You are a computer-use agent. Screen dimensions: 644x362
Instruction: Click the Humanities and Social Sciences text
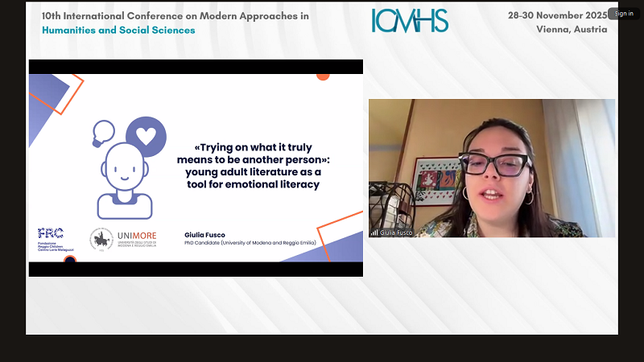(x=118, y=31)
